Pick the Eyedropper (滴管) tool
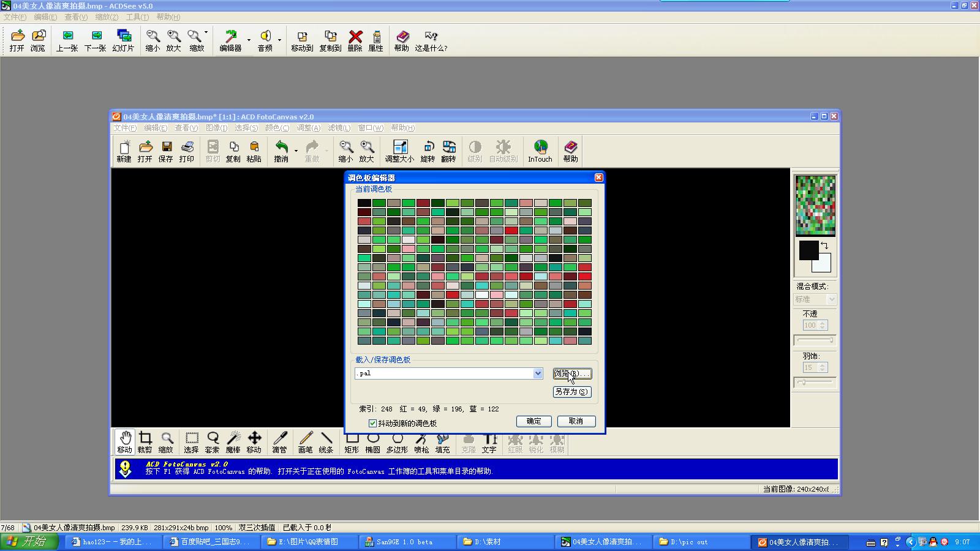Screen dimensions: 980x551 point(280,441)
